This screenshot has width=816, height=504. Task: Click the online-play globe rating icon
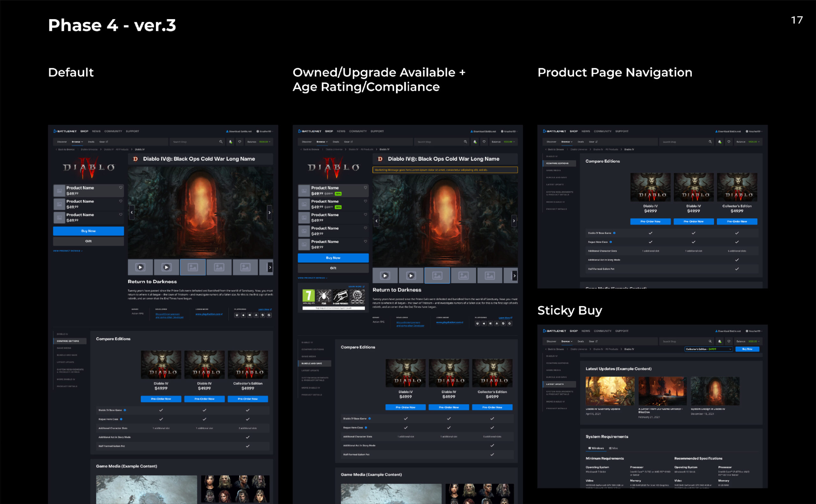357,297
